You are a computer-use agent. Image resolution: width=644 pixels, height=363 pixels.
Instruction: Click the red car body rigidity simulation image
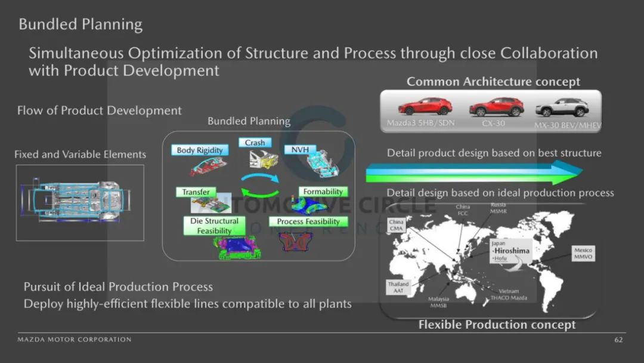click(208, 167)
